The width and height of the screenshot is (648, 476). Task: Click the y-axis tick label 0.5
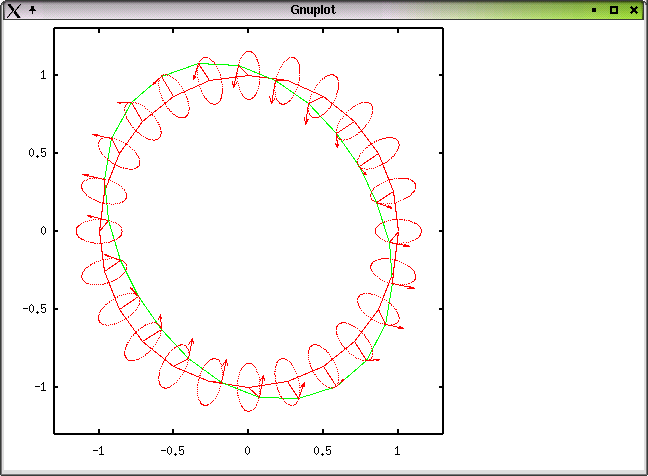coord(37,153)
